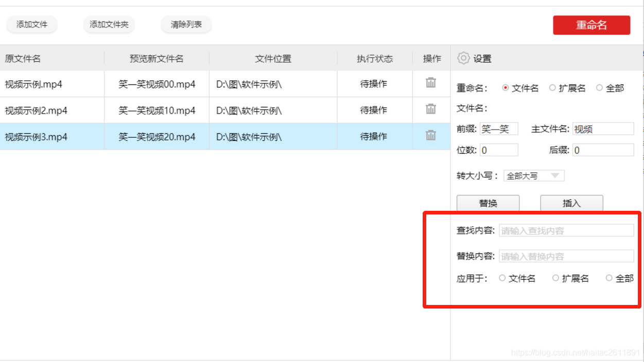
Task: Click 待操作 status in 视频示例.mp4 row
Action: click(374, 84)
